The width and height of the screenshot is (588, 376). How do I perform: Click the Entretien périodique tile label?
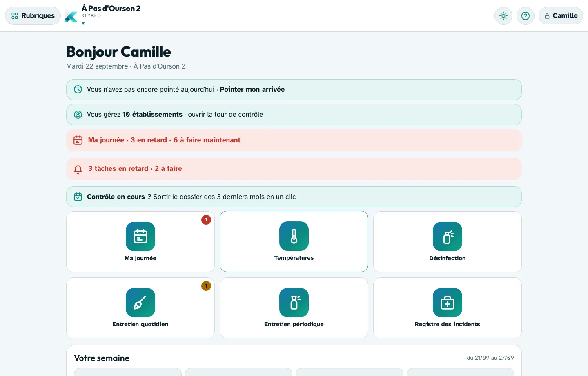click(x=294, y=324)
